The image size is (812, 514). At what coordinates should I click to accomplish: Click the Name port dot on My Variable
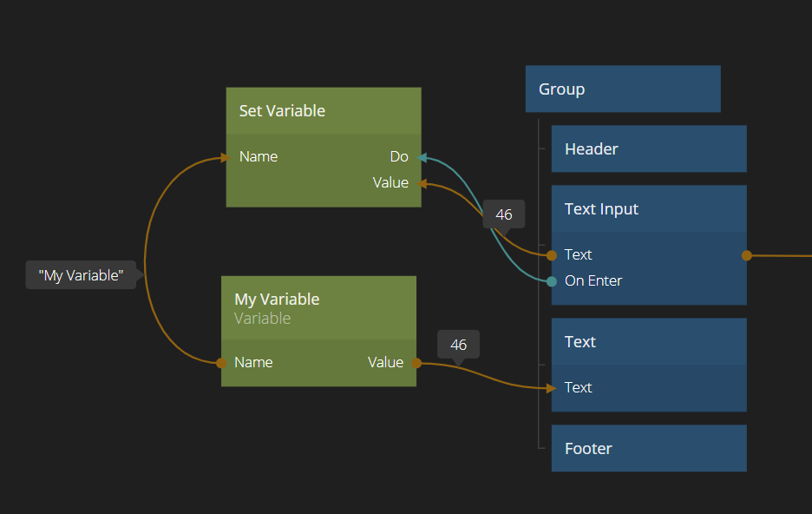coord(221,363)
